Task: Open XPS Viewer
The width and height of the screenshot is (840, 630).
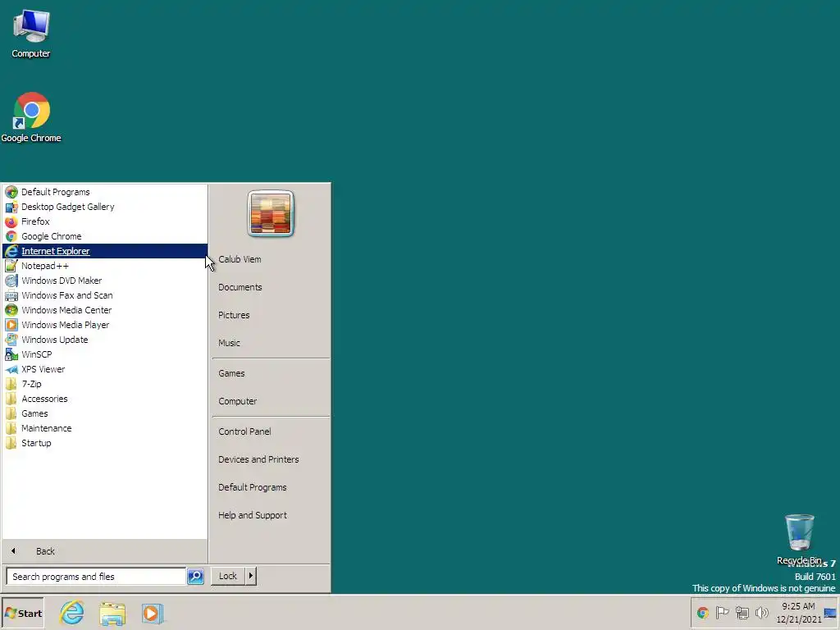Action: pos(105,369)
